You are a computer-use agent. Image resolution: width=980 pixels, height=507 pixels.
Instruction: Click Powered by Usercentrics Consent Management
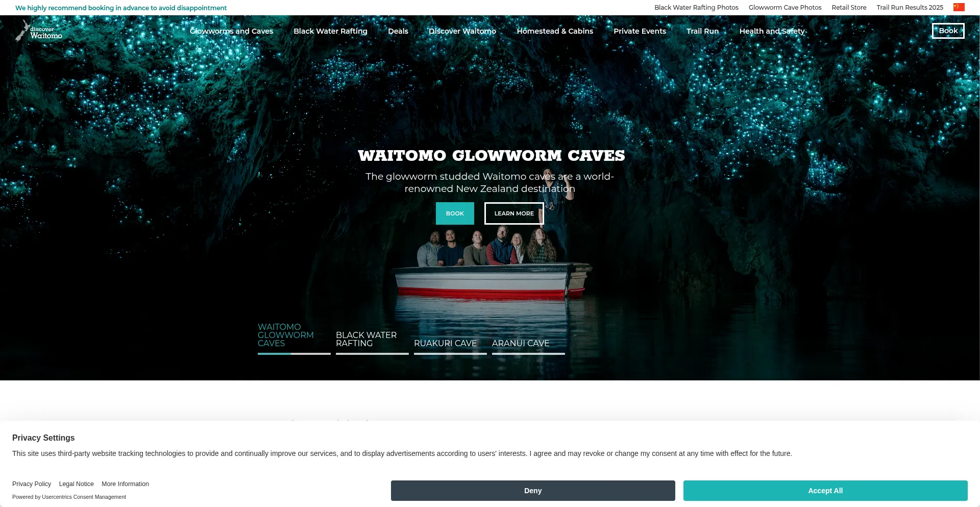click(x=69, y=497)
